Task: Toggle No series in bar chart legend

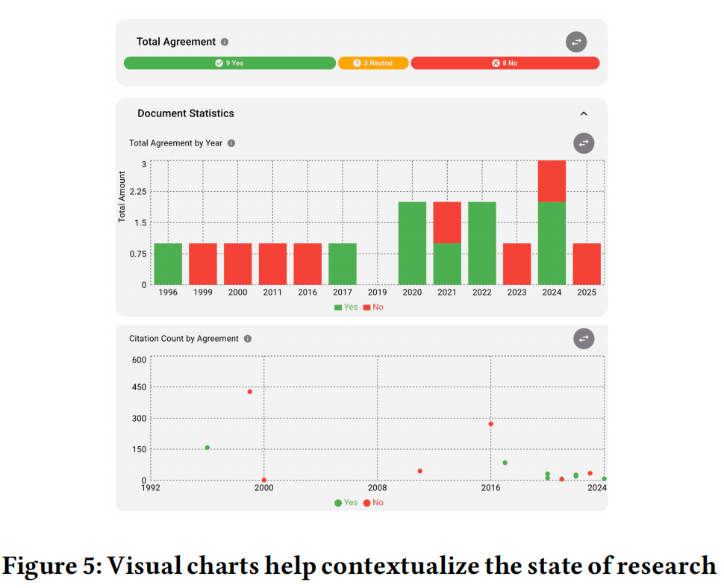Action: (x=373, y=307)
